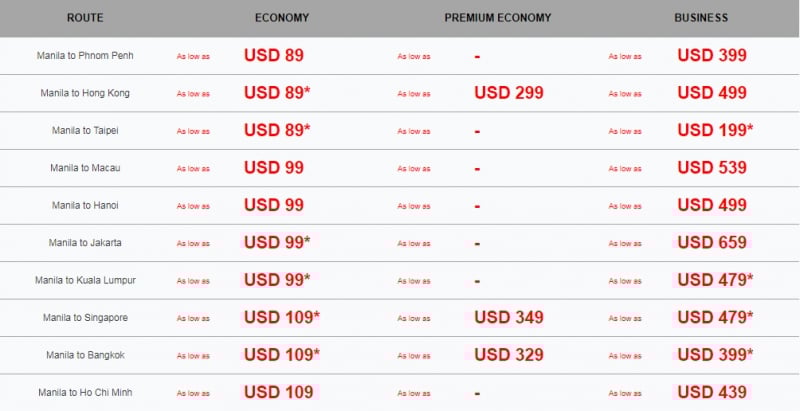
Task: Open the Manila to Phnom Penh route
Action: [85, 56]
